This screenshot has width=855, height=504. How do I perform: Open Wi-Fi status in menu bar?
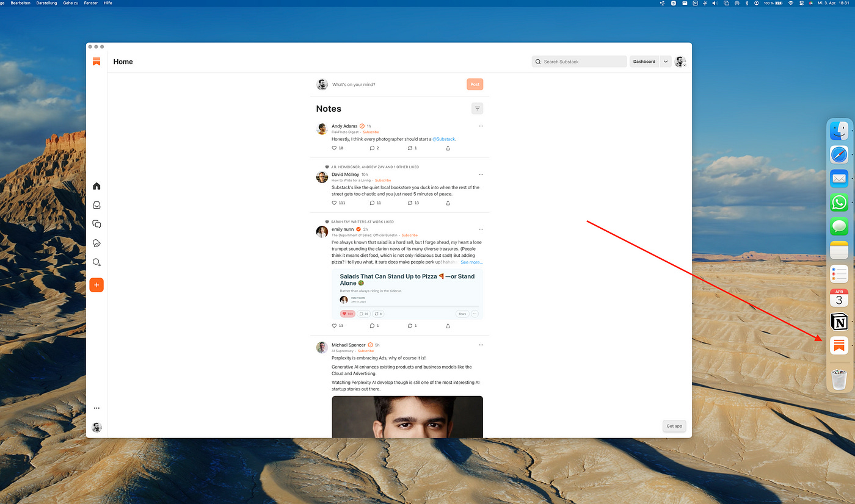(790, 3)
